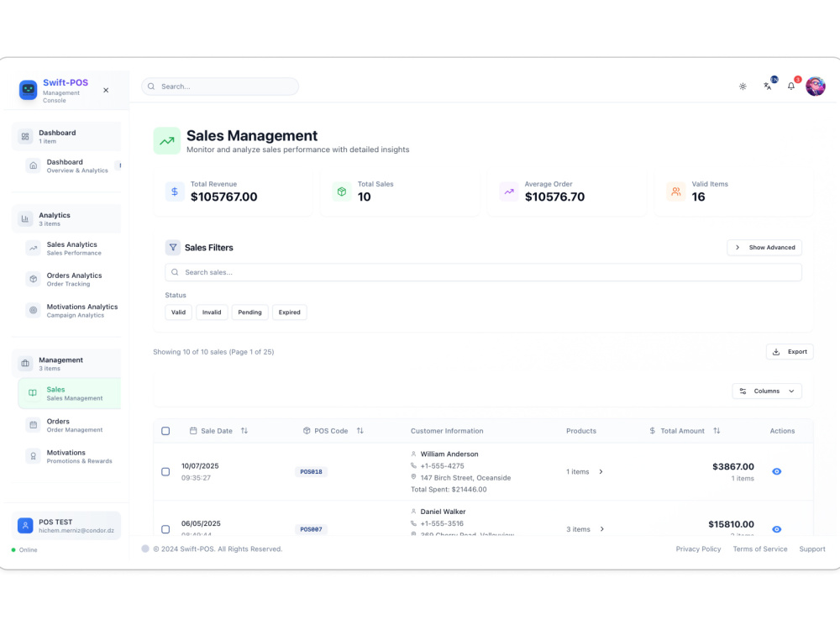This screenshot has height=630, width=840.
Task: Open the Terms of Service link
Action: click(x=760, y=549)
